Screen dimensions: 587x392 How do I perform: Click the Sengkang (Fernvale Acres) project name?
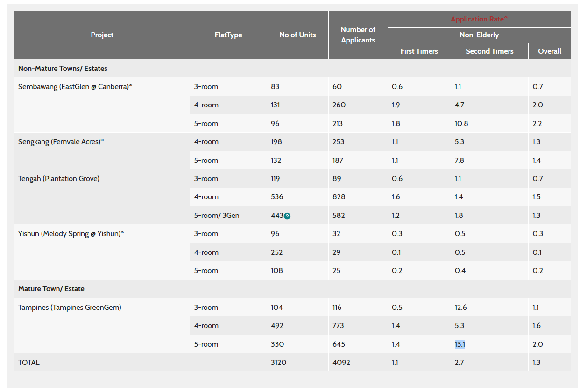[61, 142]
